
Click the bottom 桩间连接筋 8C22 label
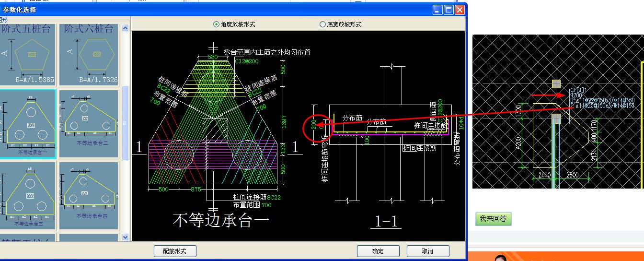tap(257, 197)
